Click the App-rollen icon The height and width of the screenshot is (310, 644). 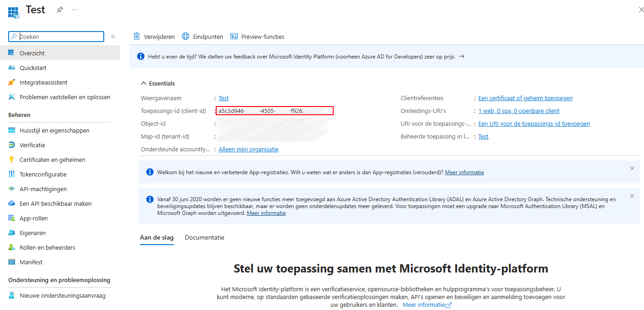pyautogui.click(x=12, y=218)
